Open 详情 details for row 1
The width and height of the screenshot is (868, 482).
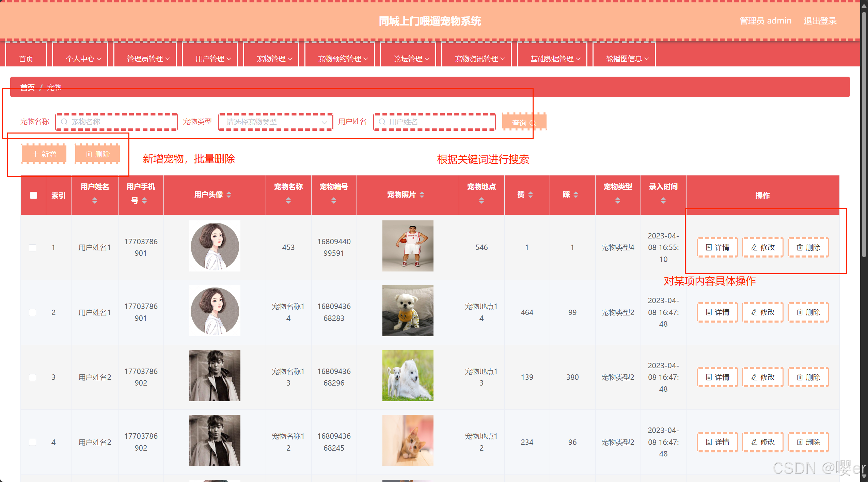click(717, 248)
